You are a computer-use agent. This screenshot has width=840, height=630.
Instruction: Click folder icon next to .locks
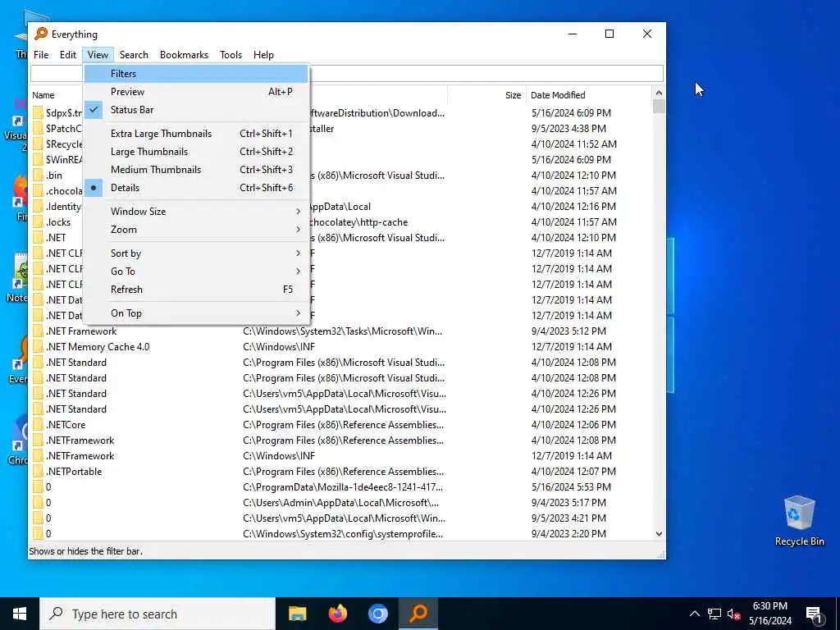pyautogui.click(x=38, y=221)
